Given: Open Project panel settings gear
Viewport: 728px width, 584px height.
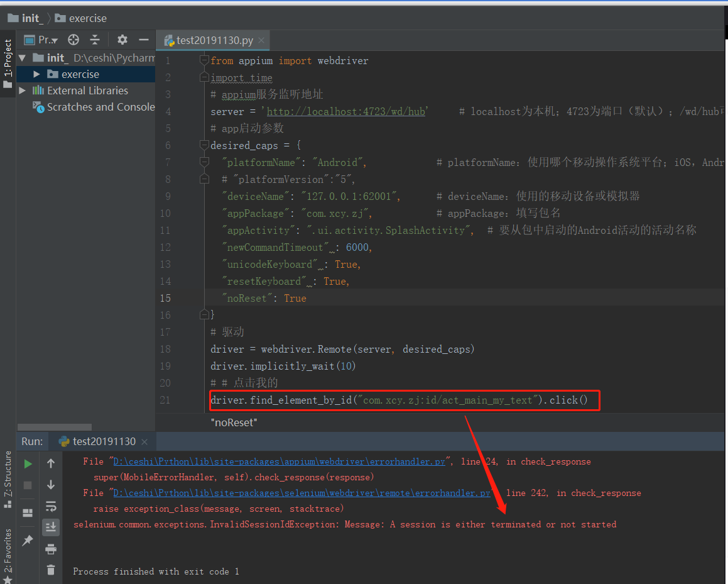Looking at the screenshot, I should (x=122, y=39).
